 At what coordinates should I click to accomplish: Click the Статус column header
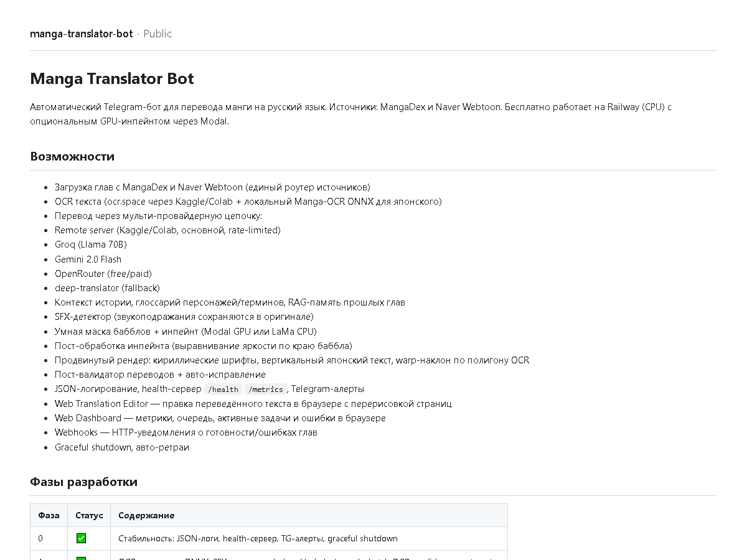[89, 515]
